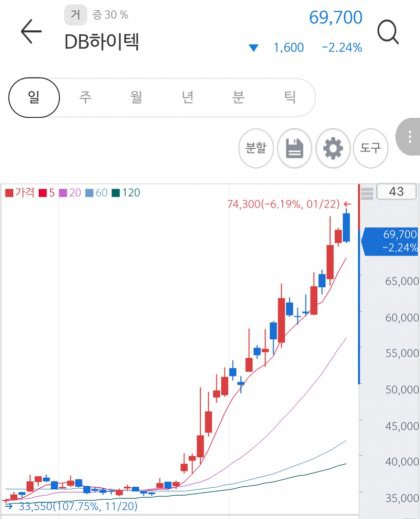
Task: Switch to the 월 monthly period
Action: pos(136,97)
